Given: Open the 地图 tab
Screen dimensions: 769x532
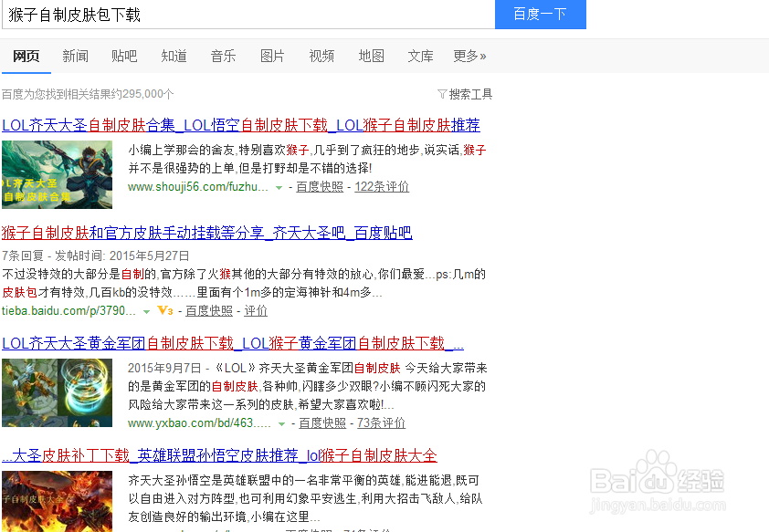Looking at the screenshot, I should 372,57.
